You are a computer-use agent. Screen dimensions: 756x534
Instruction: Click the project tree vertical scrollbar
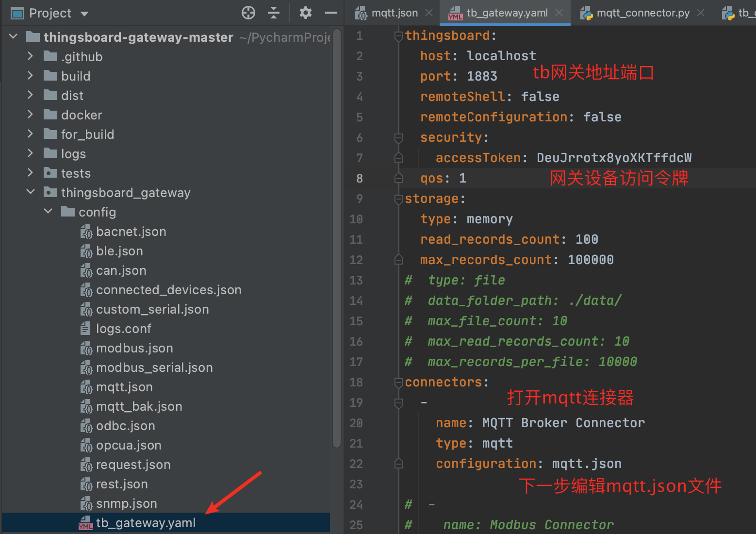click(x=336, y=238)
